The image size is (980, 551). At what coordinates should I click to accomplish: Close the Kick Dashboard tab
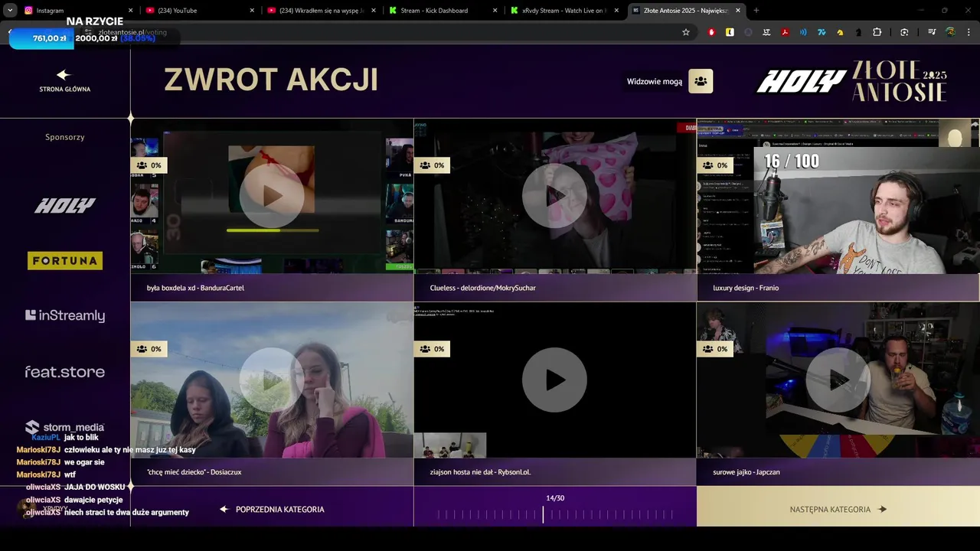pyautogui.click(x=495, y=11)
